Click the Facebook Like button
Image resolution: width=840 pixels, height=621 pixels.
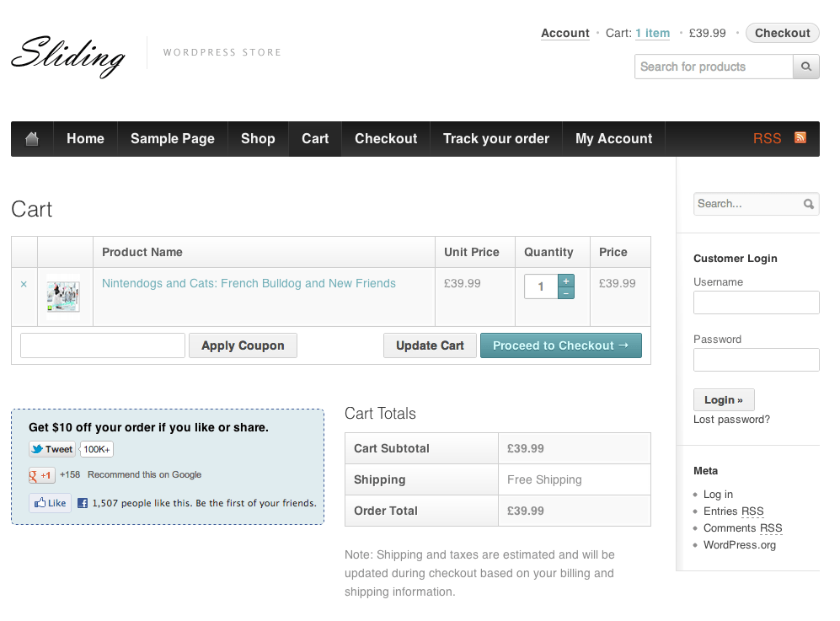click(50, 503)
